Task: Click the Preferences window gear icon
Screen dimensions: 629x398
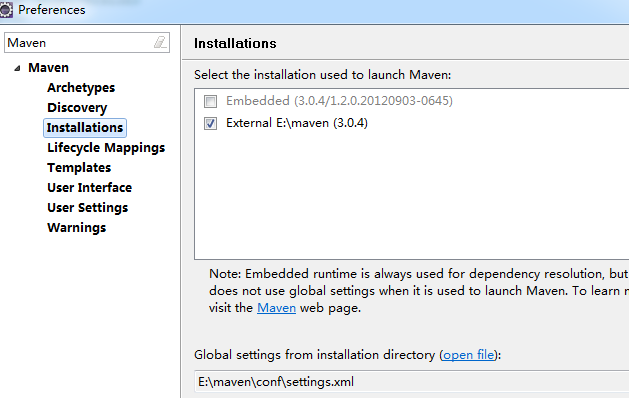Action: coord(6,9)
